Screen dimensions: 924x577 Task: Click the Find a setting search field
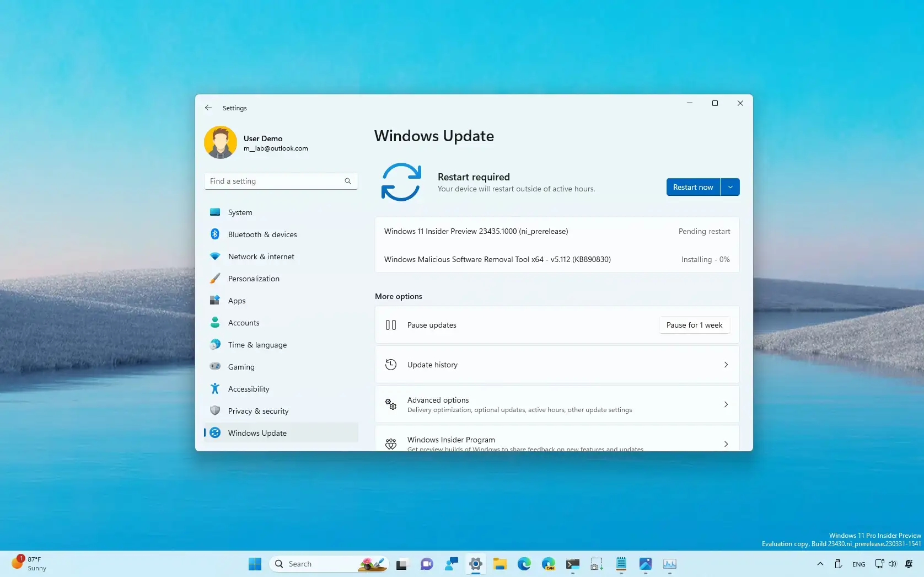coord(281,181)
